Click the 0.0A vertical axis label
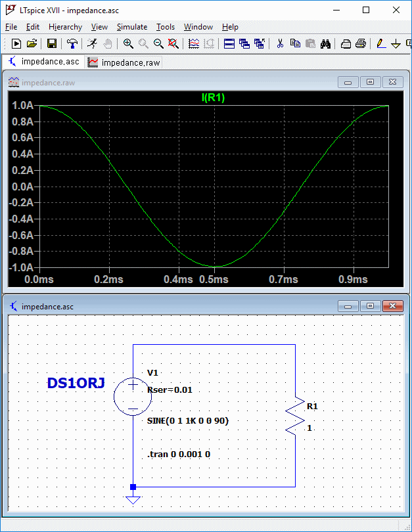This screenshot has width=412, height=532. click(x=22, y=187)
